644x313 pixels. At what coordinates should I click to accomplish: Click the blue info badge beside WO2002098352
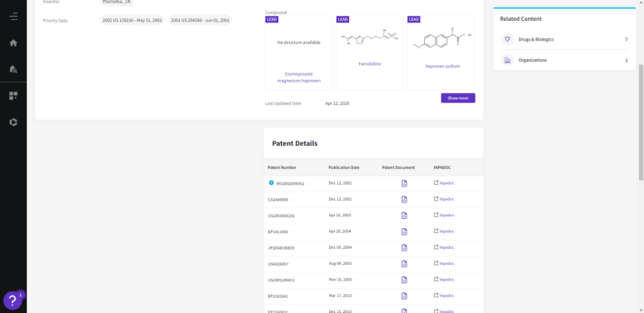[271, 182]
